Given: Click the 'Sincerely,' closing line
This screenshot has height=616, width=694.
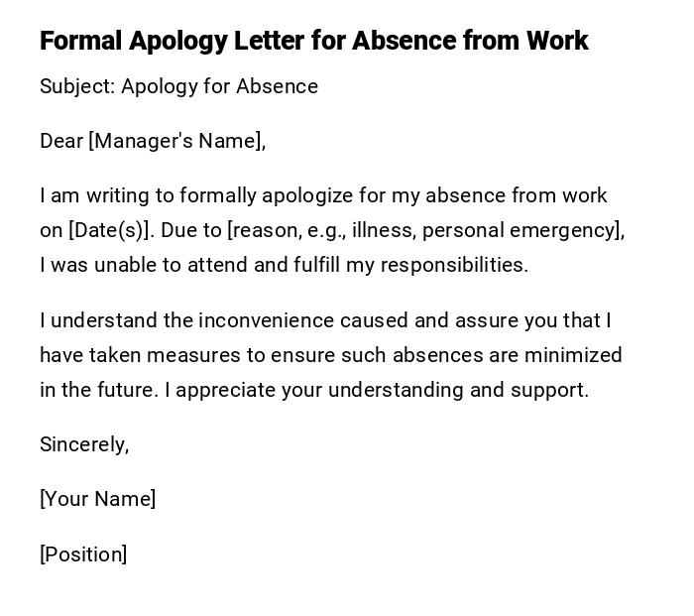Looking at the screenshot, I should tap(84, 444).
